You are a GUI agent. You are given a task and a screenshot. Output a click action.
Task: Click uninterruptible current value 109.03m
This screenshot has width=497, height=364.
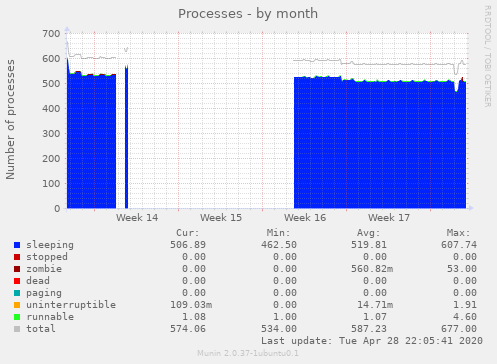pyautogui.click(x=191, y=305)
